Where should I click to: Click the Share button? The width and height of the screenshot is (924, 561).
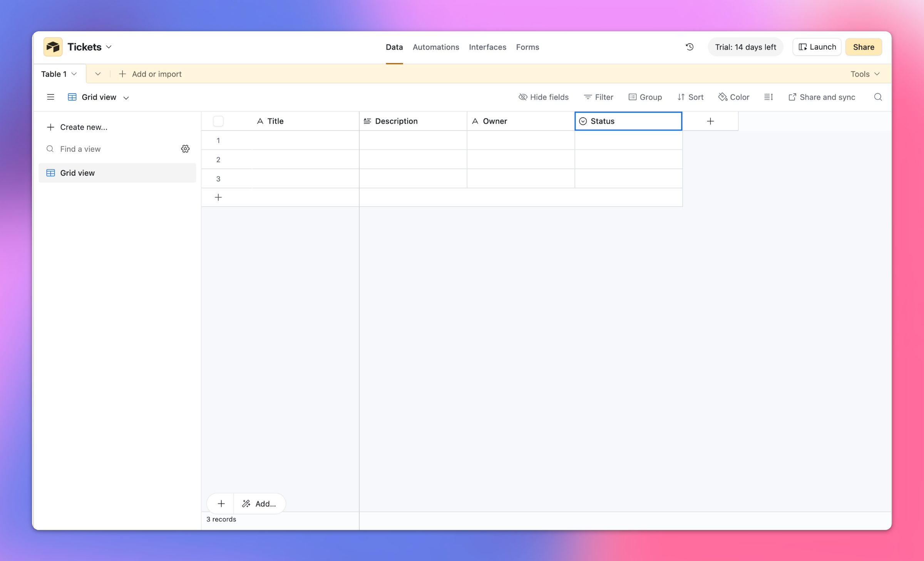pyautogui.click(x=864, y=47)
